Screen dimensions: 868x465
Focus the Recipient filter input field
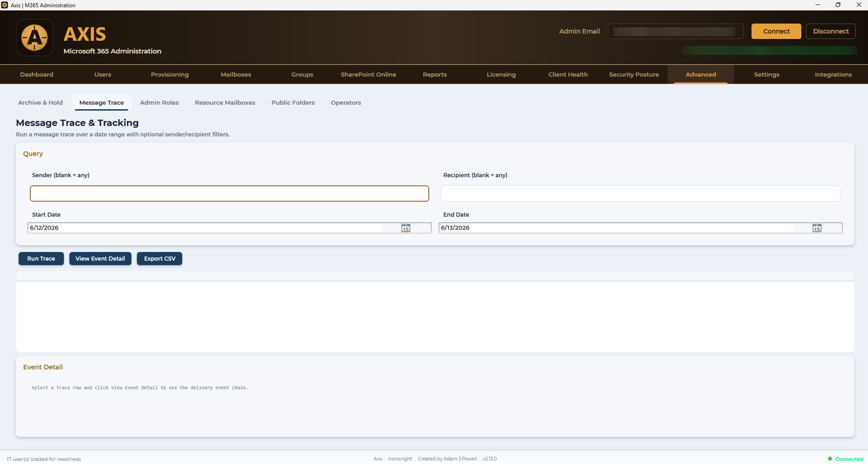click(640, 194)
